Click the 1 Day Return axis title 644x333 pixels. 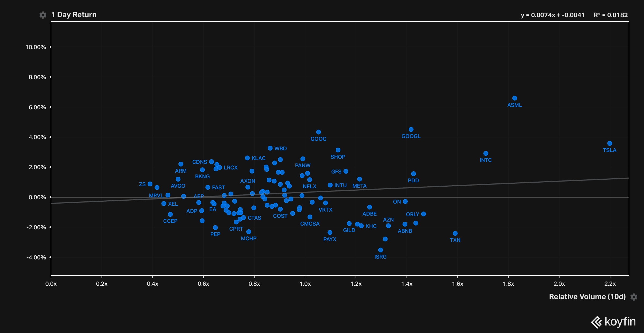pos(74,15)
